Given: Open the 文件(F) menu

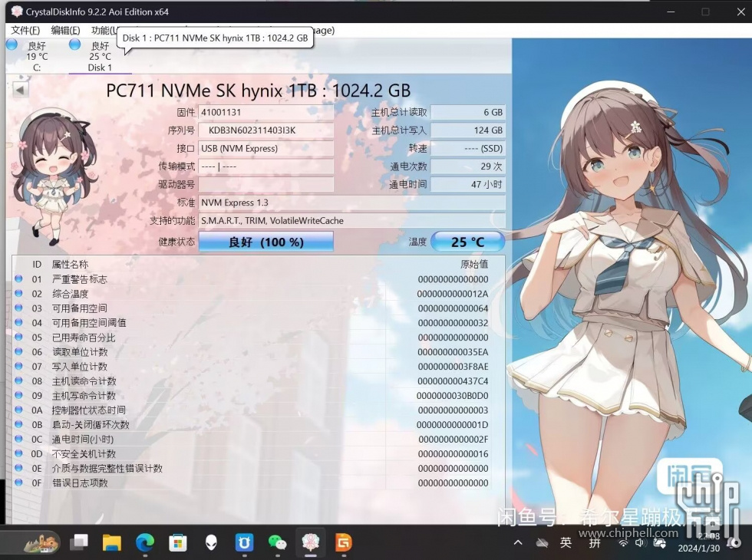Looking at the screenshot, I should click(25, 30).
